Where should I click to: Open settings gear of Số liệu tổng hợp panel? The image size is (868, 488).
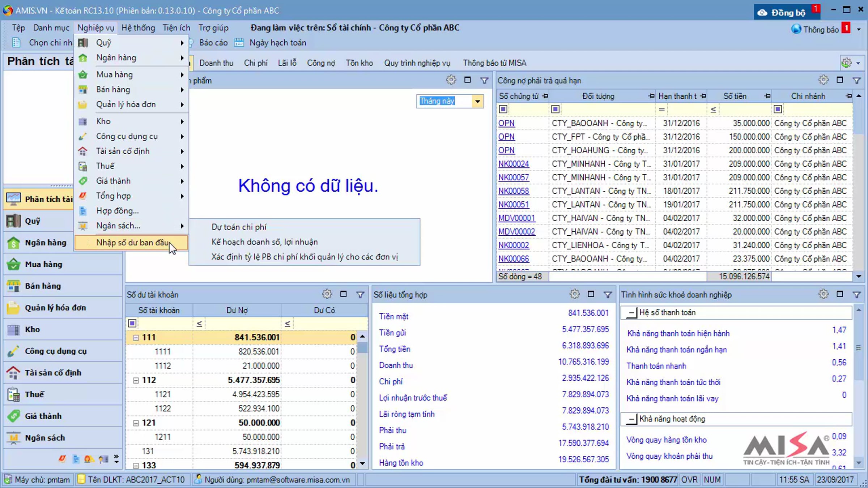(574, 294)
